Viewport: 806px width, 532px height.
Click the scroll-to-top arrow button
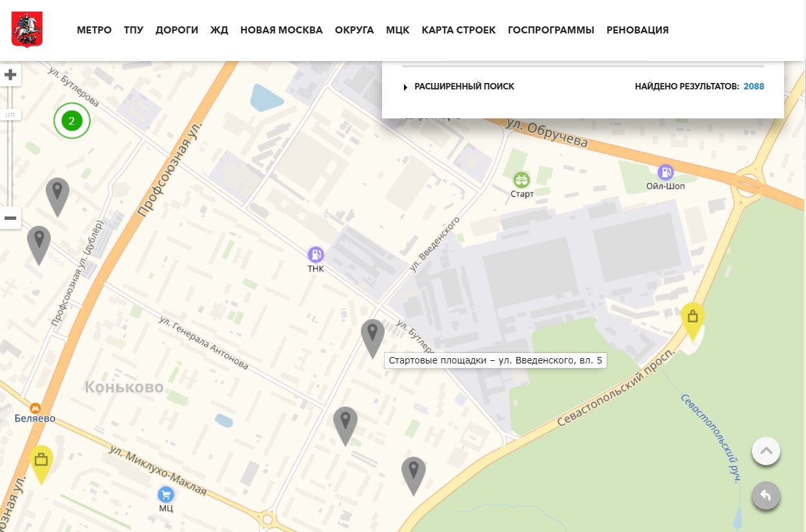coord(765,451)
